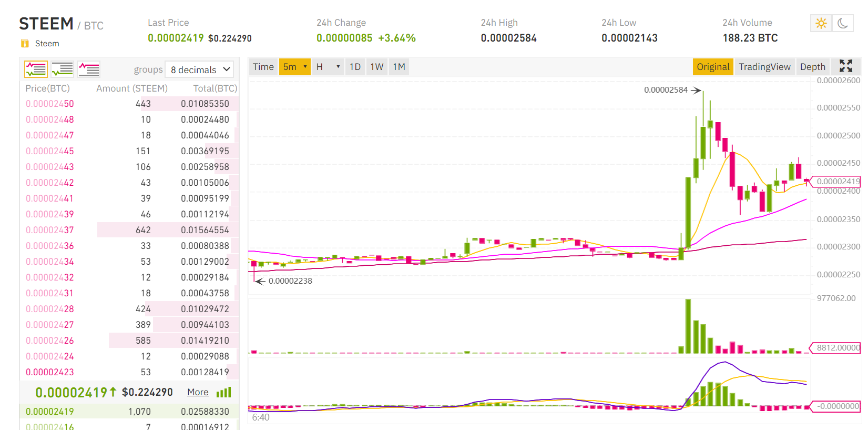This screenshot has height=430, width=868.
Task: Click the 24h Low value 0.00002143
Action: [x=630, y=38]
